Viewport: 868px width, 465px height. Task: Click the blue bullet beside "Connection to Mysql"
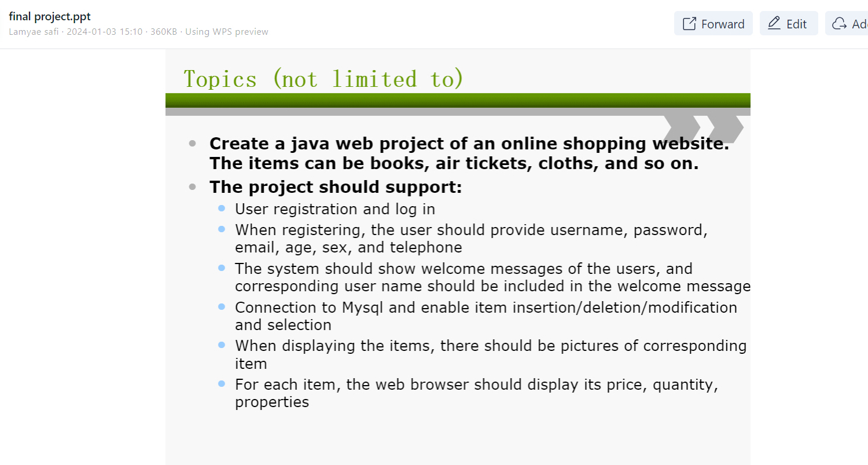tap(222, 306)
